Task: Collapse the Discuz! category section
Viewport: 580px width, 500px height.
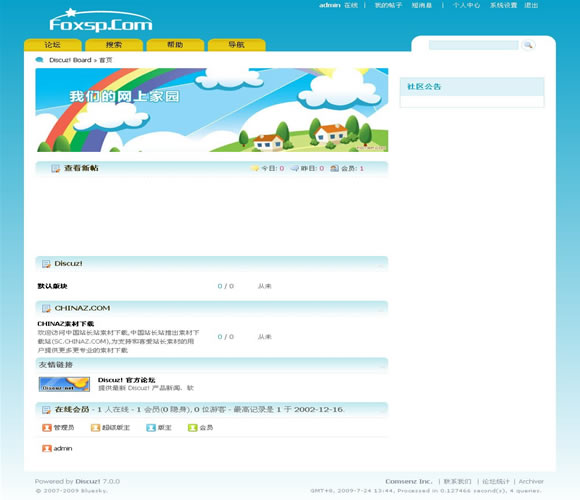Action: 381,266
